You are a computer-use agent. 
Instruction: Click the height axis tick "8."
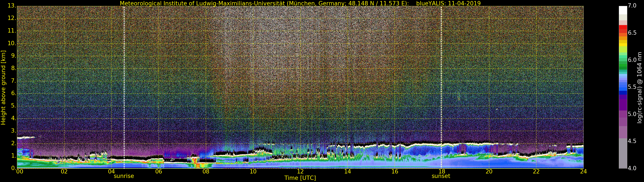(x=14, y=68)
